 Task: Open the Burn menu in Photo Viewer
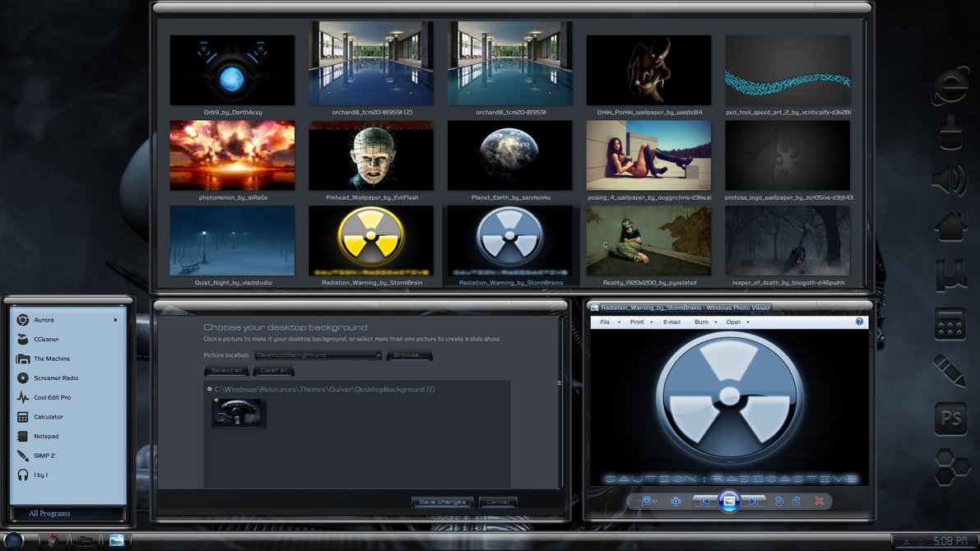[x=702, y=322]
